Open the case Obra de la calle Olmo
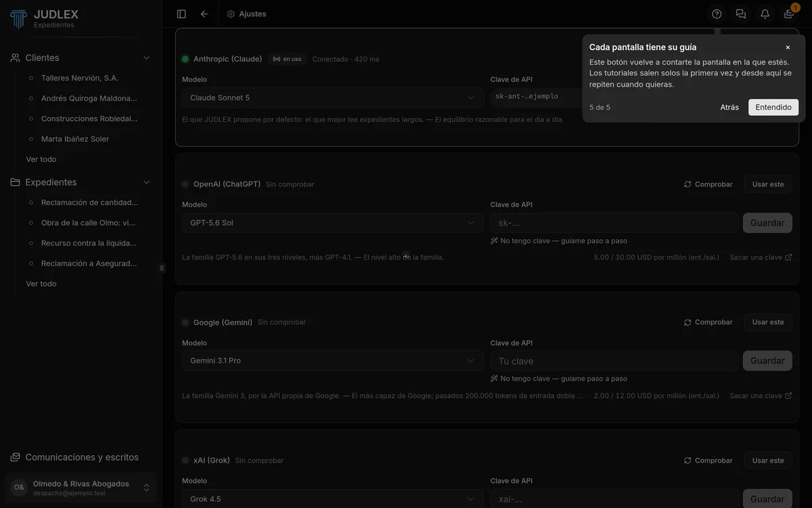 (x=89, y=223)
